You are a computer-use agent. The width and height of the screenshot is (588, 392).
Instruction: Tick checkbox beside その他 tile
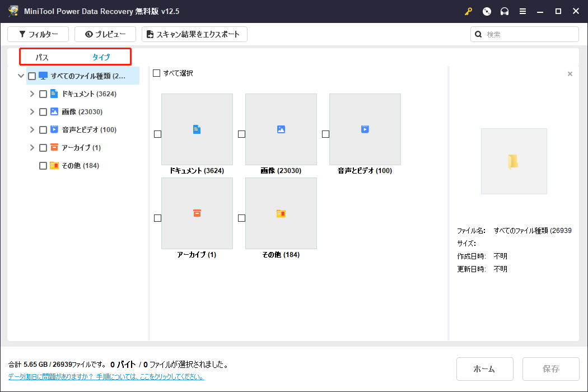(x=241, y=218)
